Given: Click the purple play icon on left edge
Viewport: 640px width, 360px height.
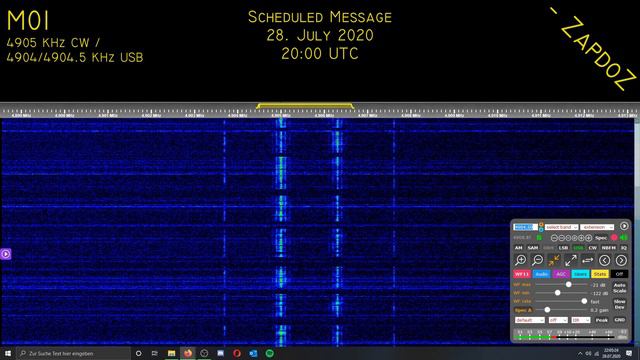Looking at the screenshot, I should pyautogui.click(x=6, y=254).
